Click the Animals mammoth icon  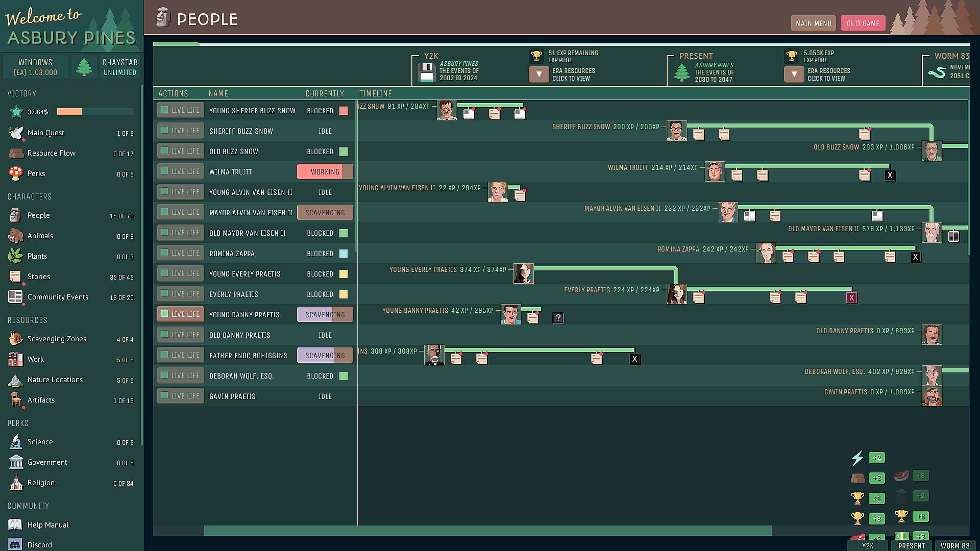point(16,236)
